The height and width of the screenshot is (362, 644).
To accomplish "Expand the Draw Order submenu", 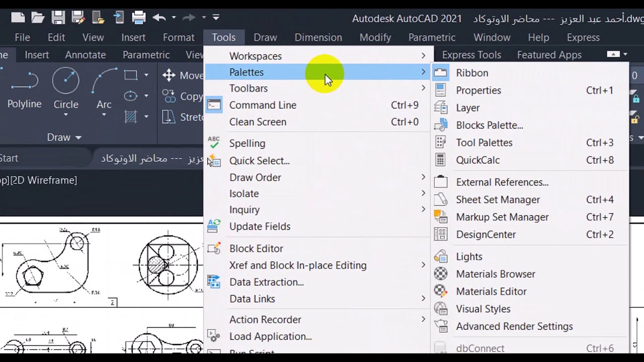I will pyautogui.click(x=317, y=177).
